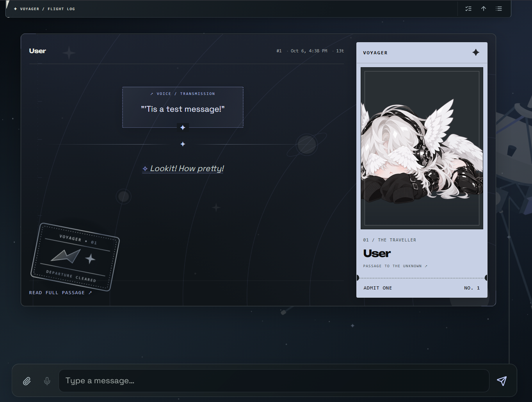Click the large 'User' name on the ticket
Viewport: 532px width, 402px height.
pyautogui.click(x=377, y=254)
